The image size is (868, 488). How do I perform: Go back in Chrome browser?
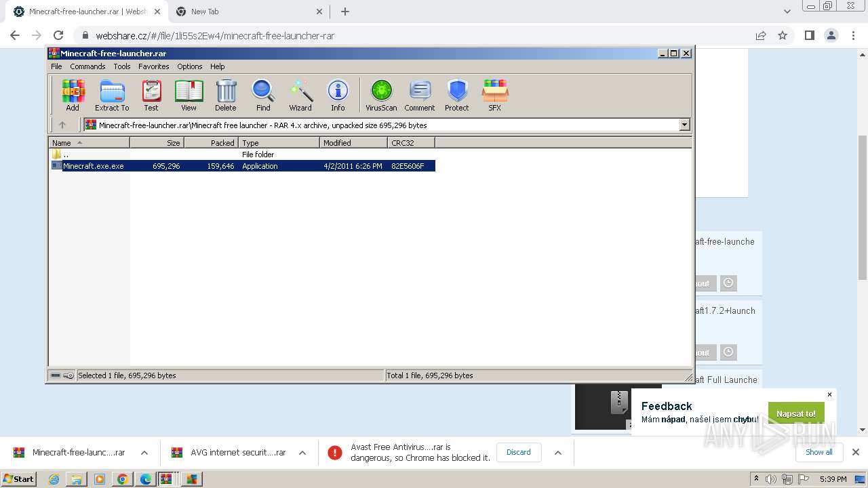click(15, 35)
